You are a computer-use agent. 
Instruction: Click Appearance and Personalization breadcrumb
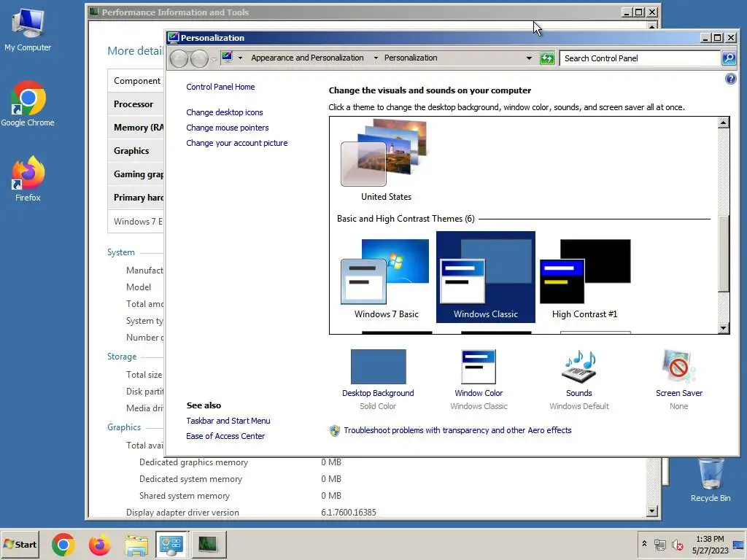tap(307, 58)
